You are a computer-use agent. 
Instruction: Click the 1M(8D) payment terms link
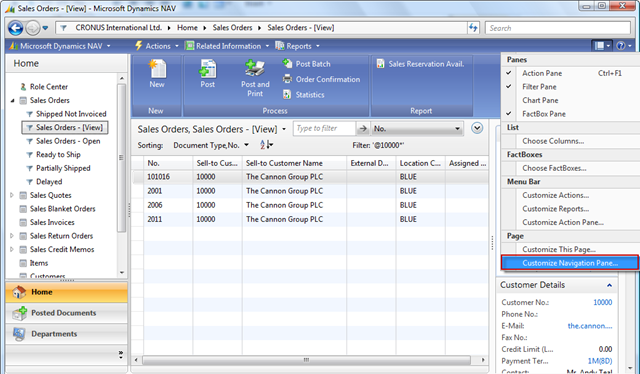coord(600,361)
